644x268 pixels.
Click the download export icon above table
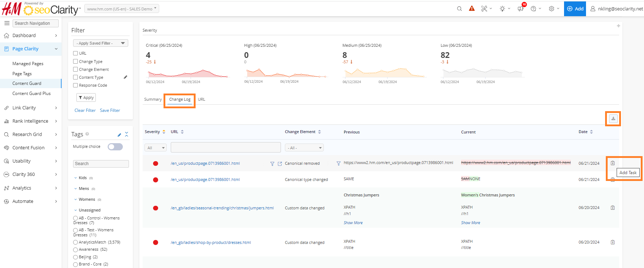pos(613,118)
